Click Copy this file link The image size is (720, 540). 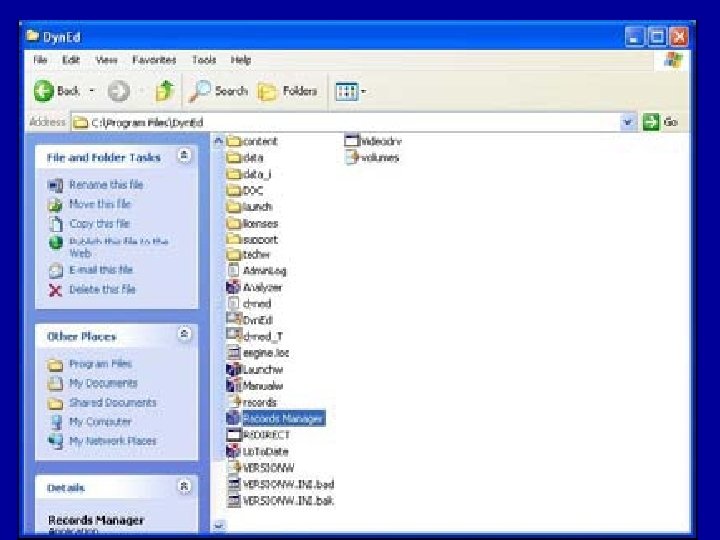(100, 224)
